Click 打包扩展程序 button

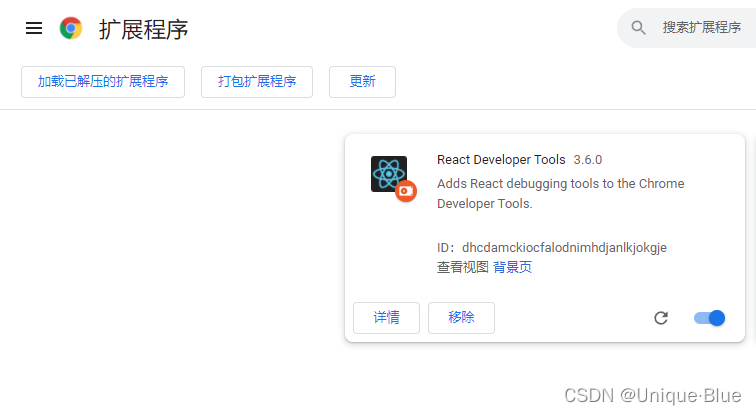[x=257, y=82]
